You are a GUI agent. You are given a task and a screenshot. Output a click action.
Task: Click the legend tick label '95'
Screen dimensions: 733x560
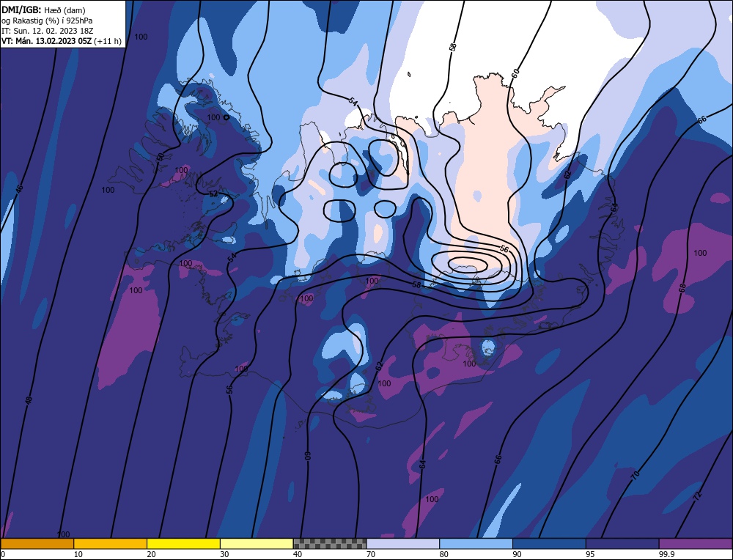point(590,554)
